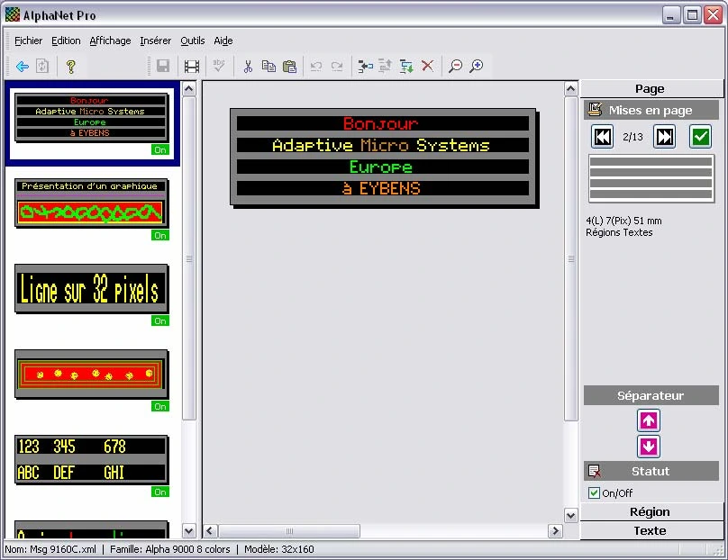
Task: Go to next layout with forward button
Action: (x=664, y=137)
